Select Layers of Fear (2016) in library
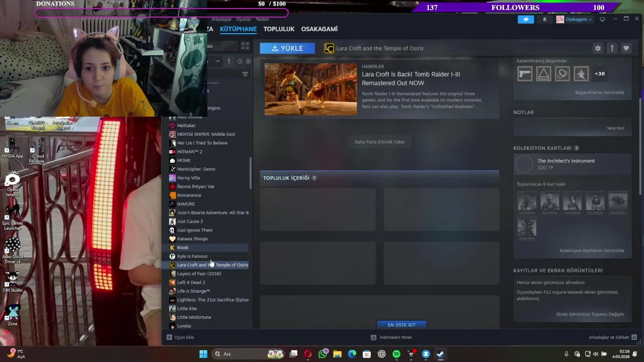The image size is (644, 362). 199,274
